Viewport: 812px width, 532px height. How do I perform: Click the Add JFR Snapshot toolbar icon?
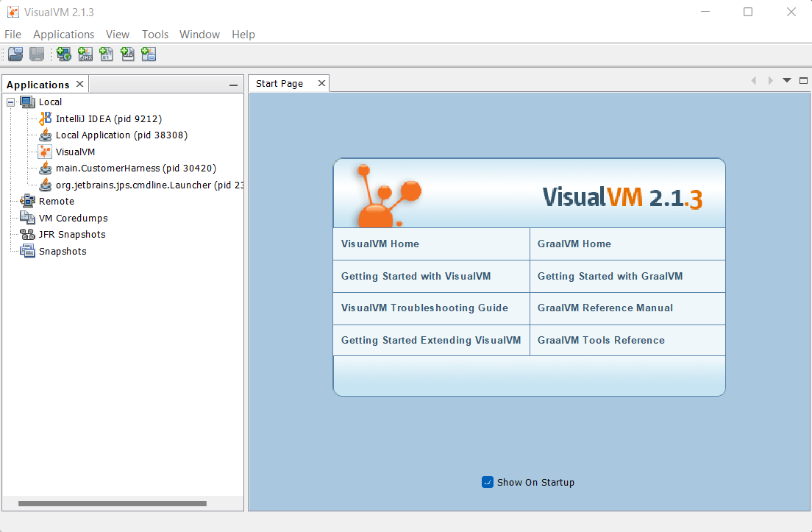[x=128, y=54]
